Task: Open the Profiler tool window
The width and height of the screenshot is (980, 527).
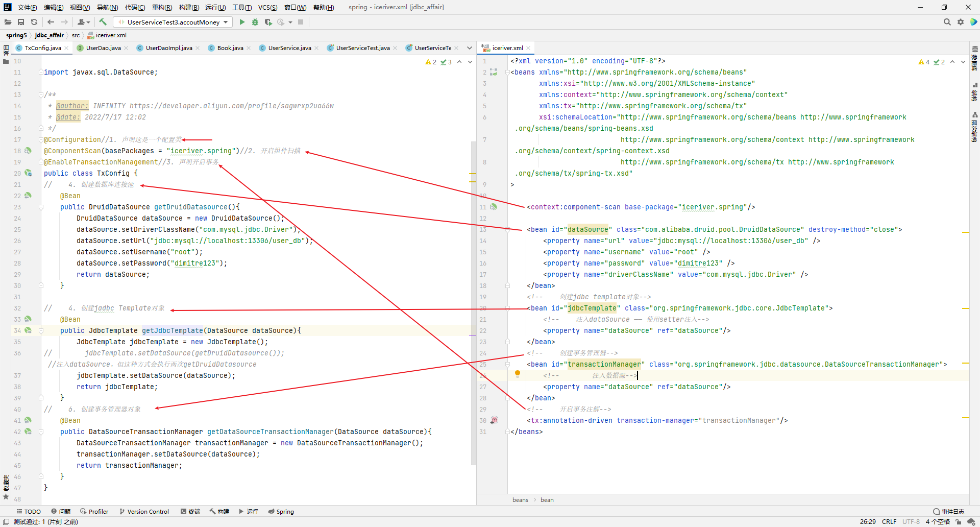Action: (94, 511)
